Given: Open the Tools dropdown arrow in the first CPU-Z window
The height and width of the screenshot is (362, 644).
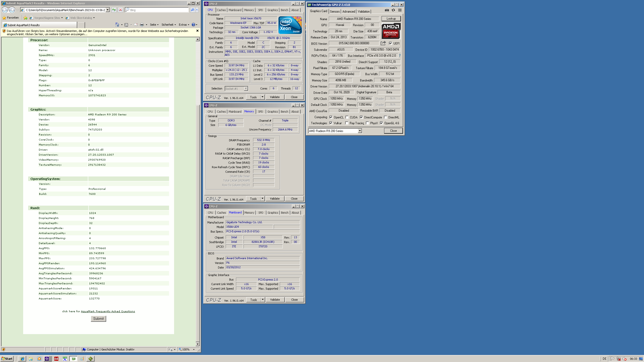Looking at the screenshot, I should click(x=262, y=97).
